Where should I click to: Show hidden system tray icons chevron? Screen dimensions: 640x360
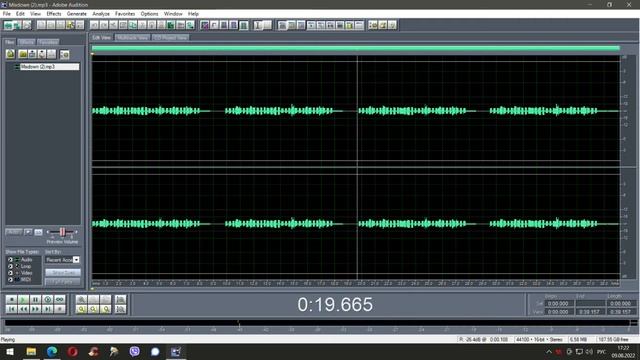(x=549, y=351)
